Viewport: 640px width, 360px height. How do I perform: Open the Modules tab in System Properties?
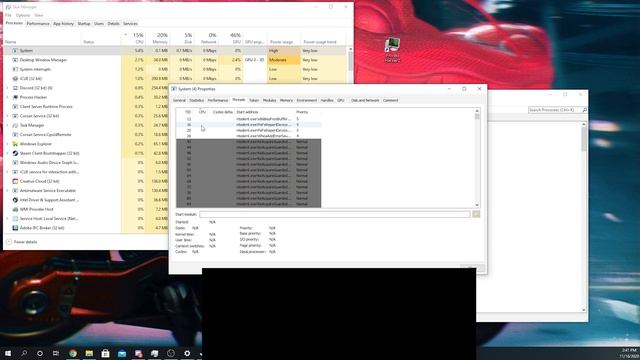(269, 100)
